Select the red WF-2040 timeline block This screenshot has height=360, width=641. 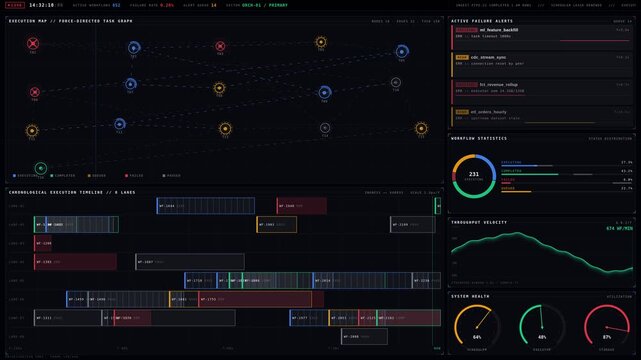point(302,206)
